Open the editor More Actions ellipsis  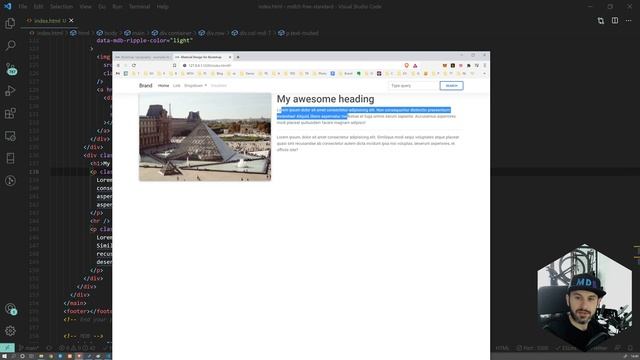[x=629, y=20]
